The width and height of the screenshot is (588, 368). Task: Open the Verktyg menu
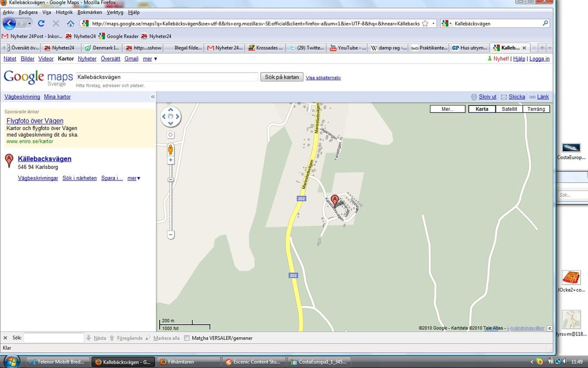pos(115,12)
